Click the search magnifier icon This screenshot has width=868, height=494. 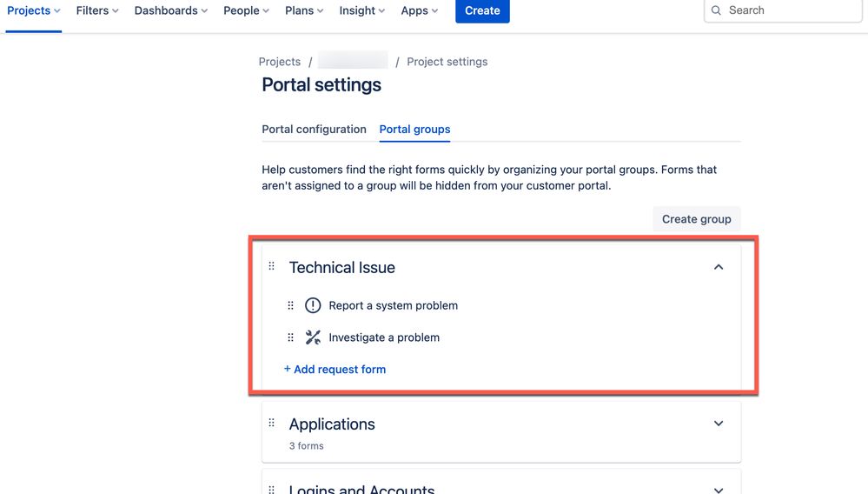(x=716, y=10)
